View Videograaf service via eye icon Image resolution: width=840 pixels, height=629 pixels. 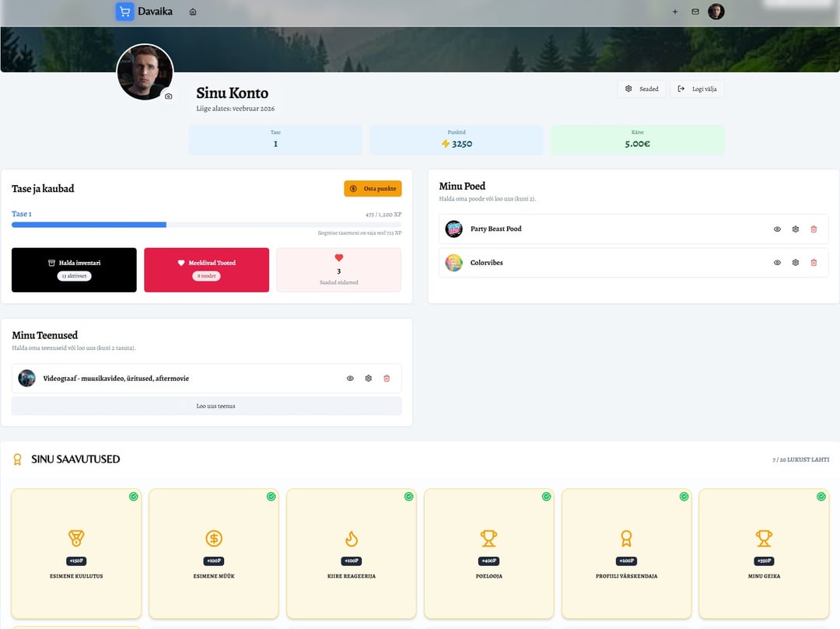point(350,379)
